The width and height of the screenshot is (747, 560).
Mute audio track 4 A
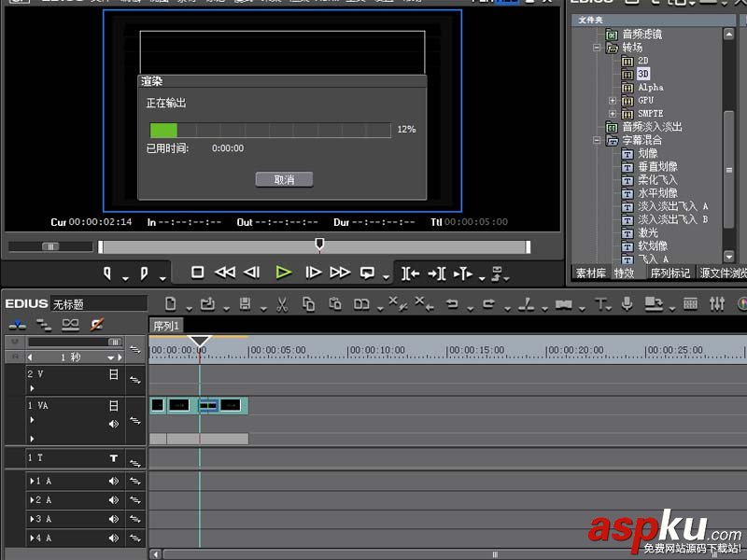click(x=113, y=539)
